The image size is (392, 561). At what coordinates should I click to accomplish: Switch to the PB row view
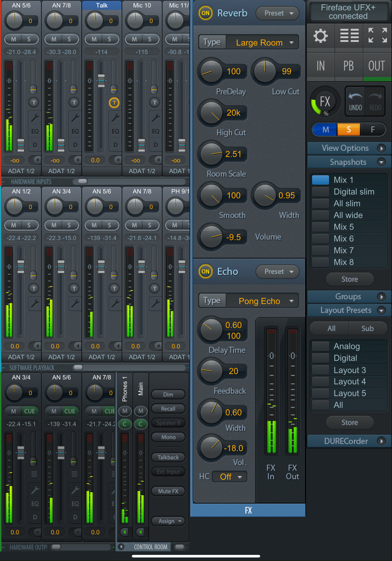(x=349, y=66)
